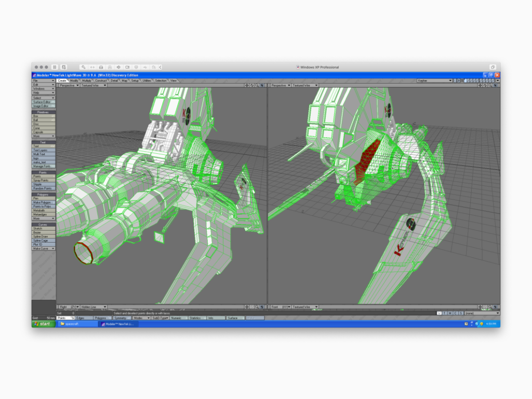Switch to the Map tab
This screenshot has width=532, height=399.
pyautogui.click(x=125, y=81)
